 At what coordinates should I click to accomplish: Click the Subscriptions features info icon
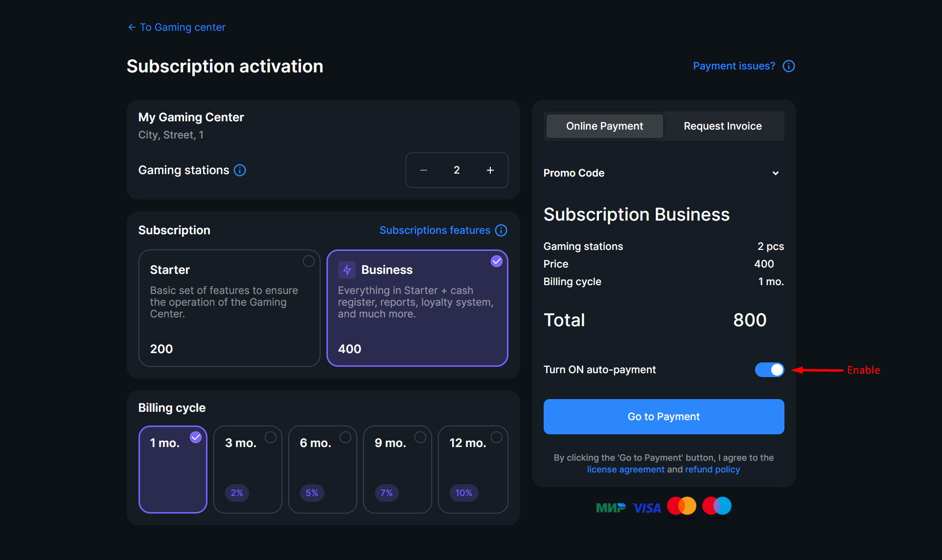point(501,230)
